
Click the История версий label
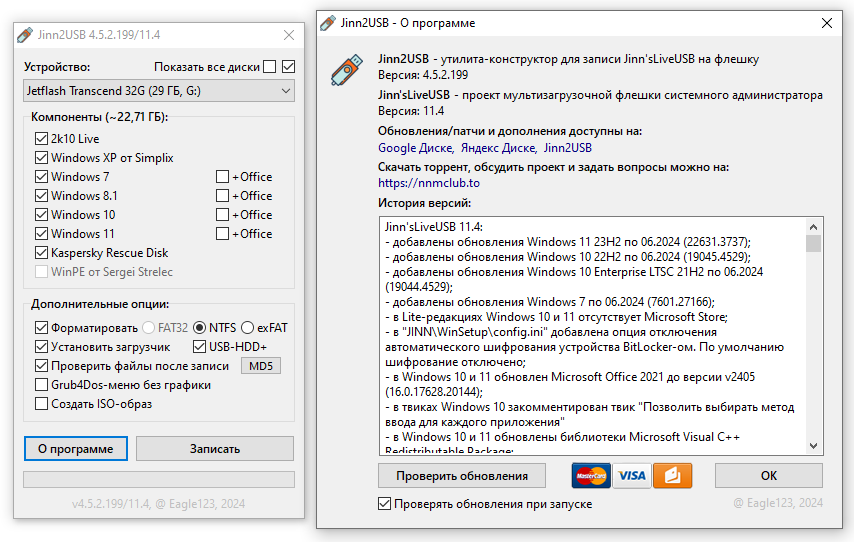(424, 203)
